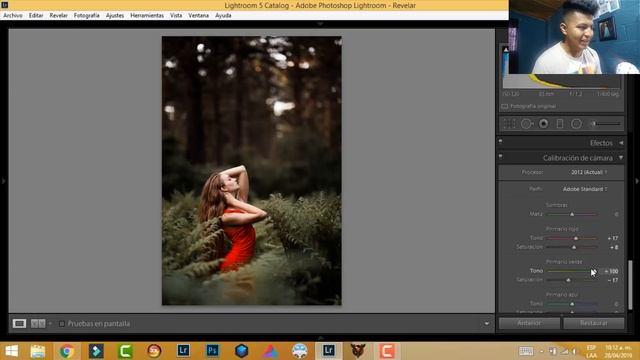The width and height of the screenshot is (640, 360).
Task: Click the taskbar clock showing 10:12 a.m.
Action: 618,351
